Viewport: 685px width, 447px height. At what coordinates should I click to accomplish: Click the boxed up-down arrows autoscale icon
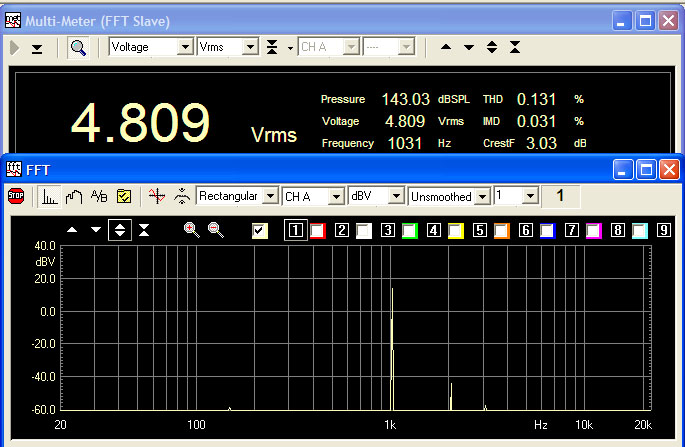[120, 230]
